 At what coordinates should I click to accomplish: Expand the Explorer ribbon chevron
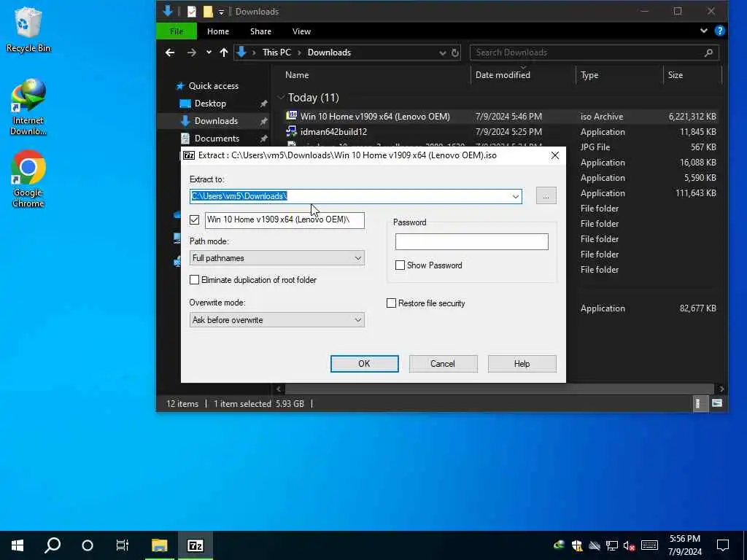[x=704, y=31]
